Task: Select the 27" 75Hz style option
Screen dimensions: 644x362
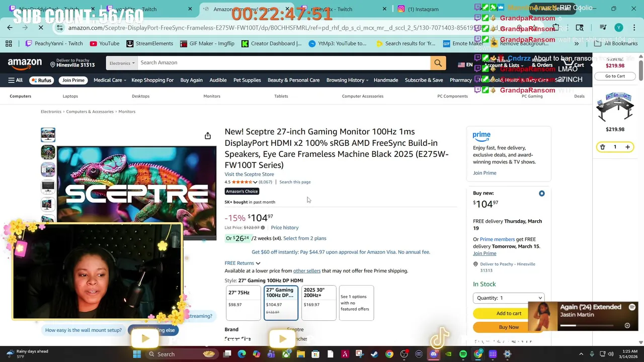Action: 244,303
